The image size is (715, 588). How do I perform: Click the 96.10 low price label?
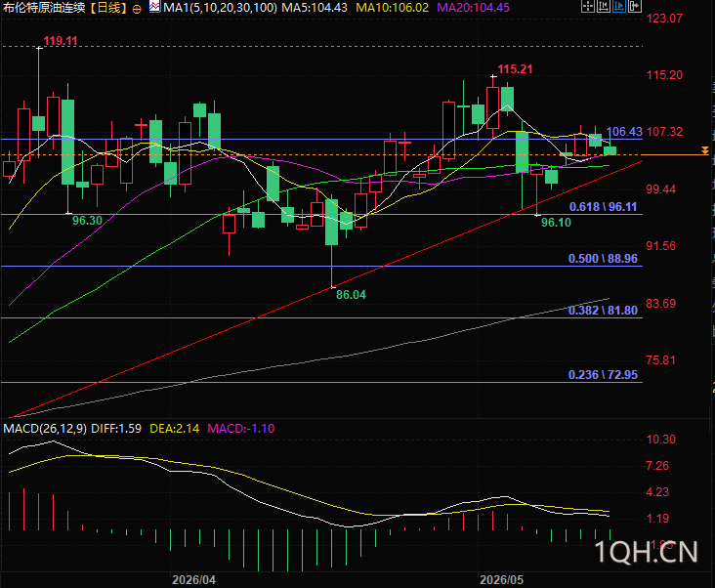[x=556, y=222]
